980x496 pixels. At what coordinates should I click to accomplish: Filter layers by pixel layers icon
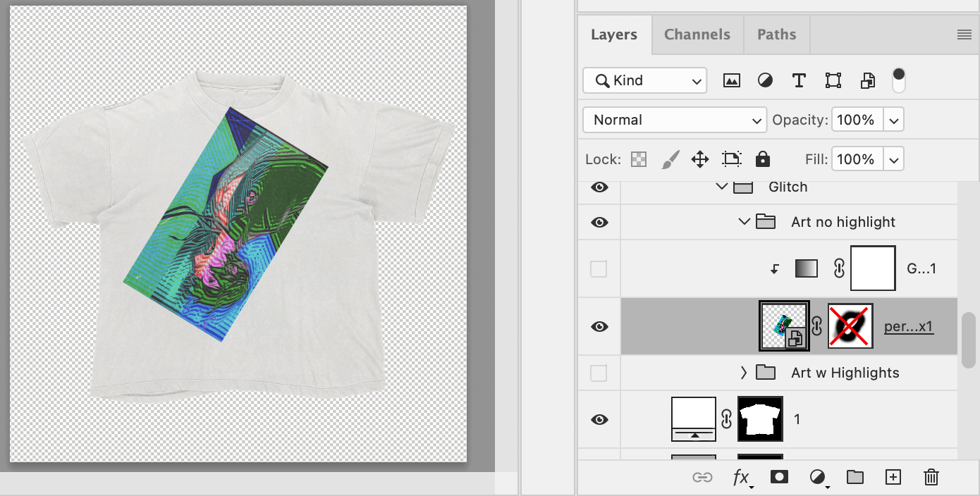coord(732,80)
